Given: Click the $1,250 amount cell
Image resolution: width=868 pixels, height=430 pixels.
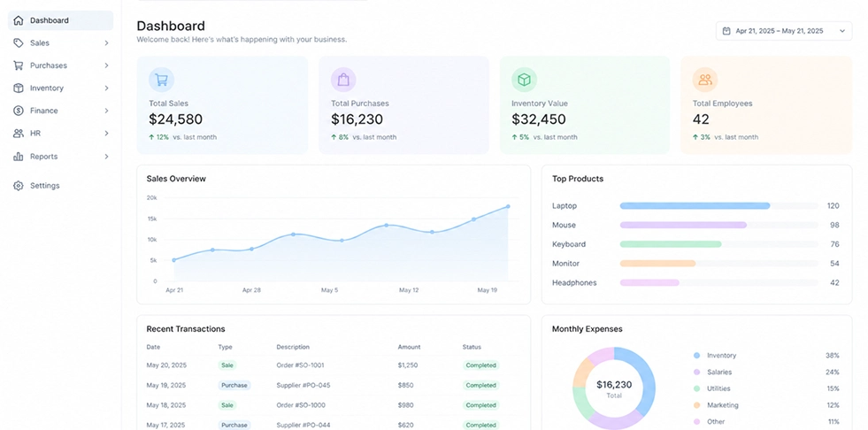Looking at the screenshot, I should point(408,365).
